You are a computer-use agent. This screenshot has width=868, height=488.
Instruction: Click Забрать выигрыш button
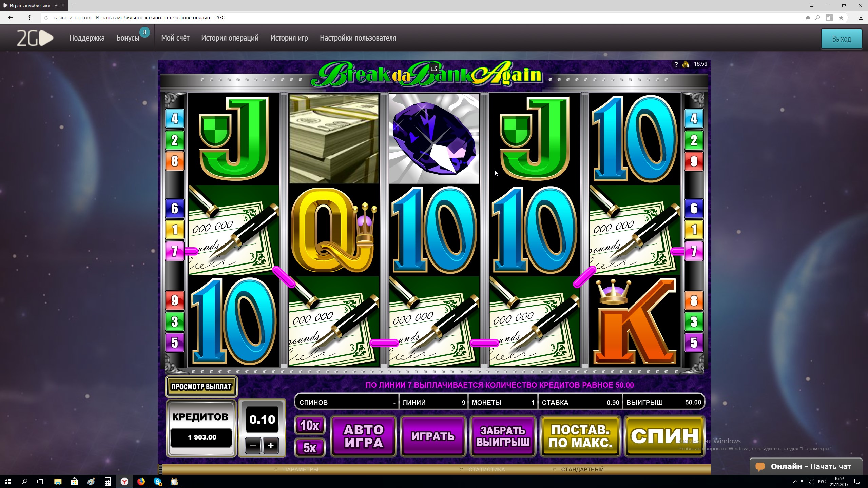point(503,436)
